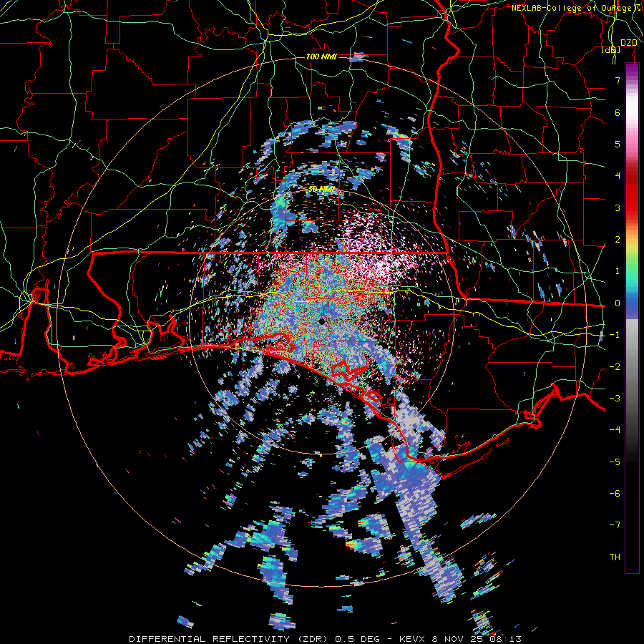
Task: Click the 2 value on the color scale
Action: pos(618,240)
